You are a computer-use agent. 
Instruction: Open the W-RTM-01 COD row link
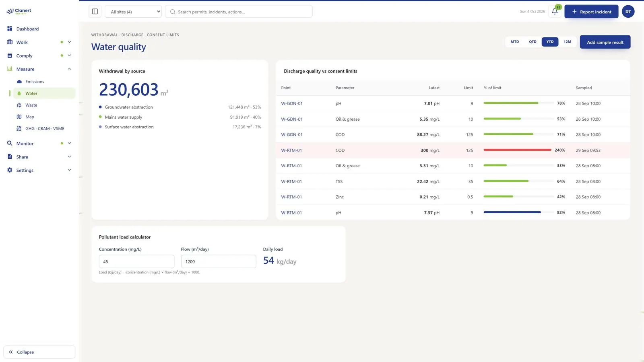click(x=291, y=150)
